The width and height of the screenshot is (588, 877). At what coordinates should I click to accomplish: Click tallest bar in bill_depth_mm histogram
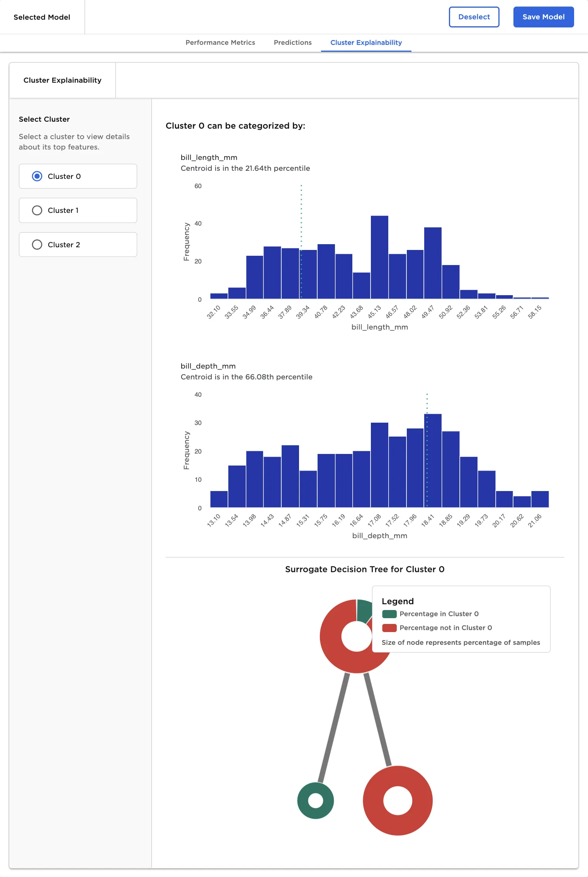[x=433, y=461]
